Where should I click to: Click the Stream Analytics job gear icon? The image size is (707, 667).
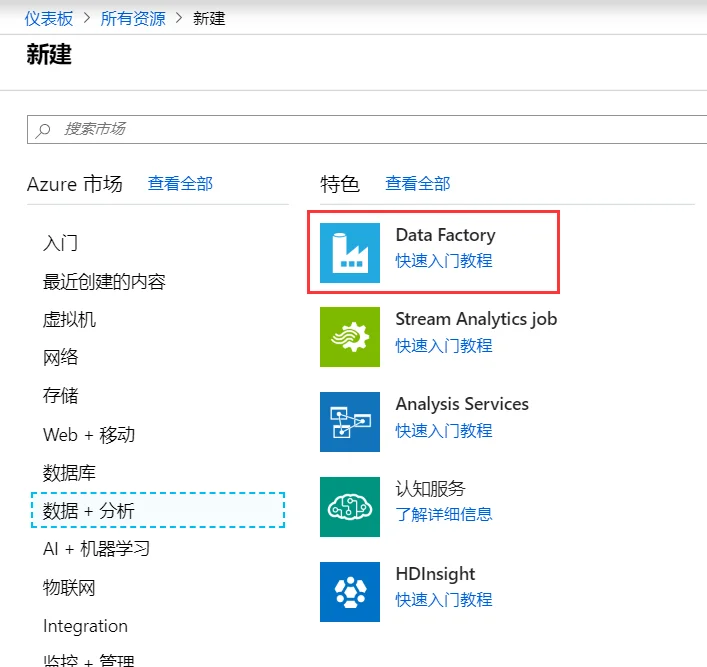tap(350, 337)
